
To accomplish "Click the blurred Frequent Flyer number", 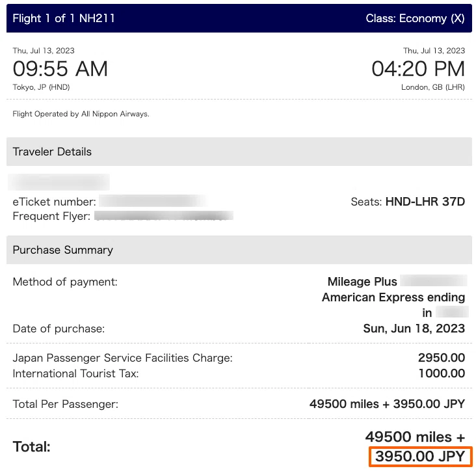I will [164, 216].
